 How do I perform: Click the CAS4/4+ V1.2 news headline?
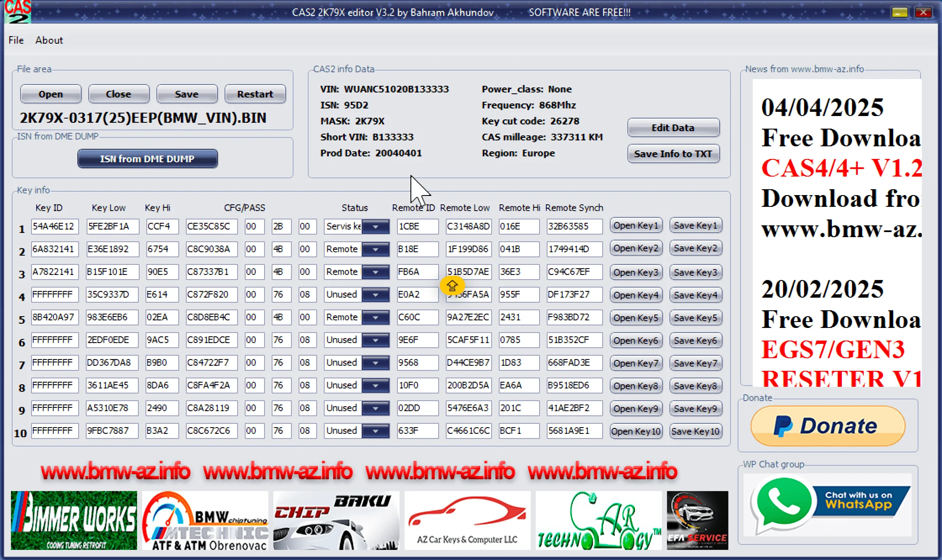[x=841, y=168]
